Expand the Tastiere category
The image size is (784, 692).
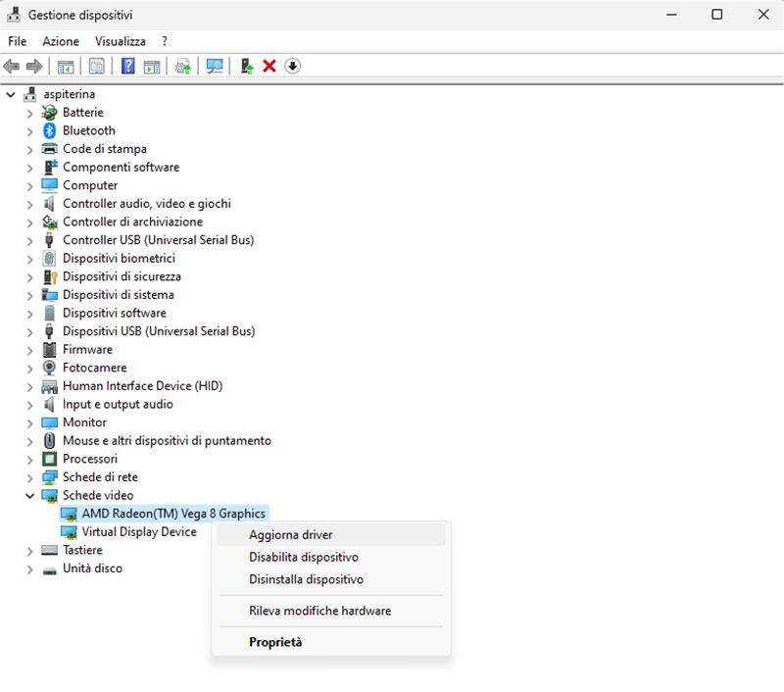(x=29, y=551)
